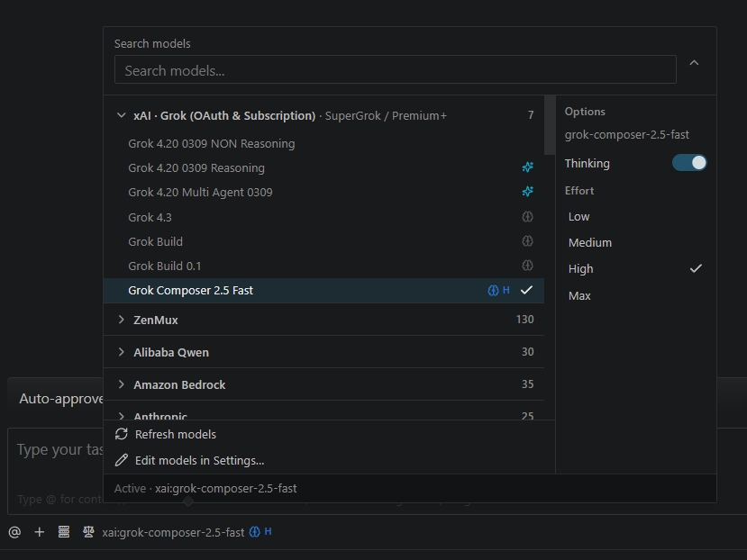Click the grok-composer-2.5-fast text under Options

click(627, 135)
